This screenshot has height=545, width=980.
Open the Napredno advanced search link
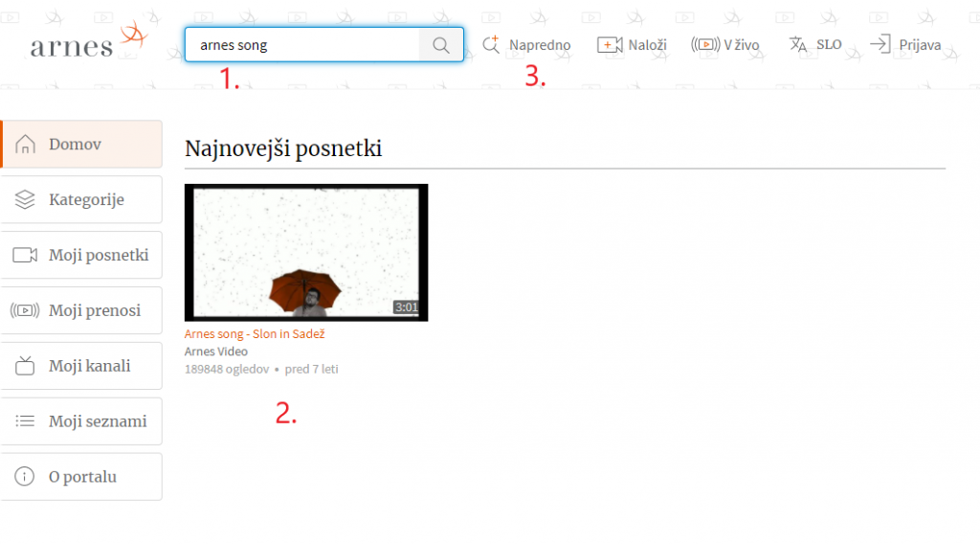pos(540,45)
